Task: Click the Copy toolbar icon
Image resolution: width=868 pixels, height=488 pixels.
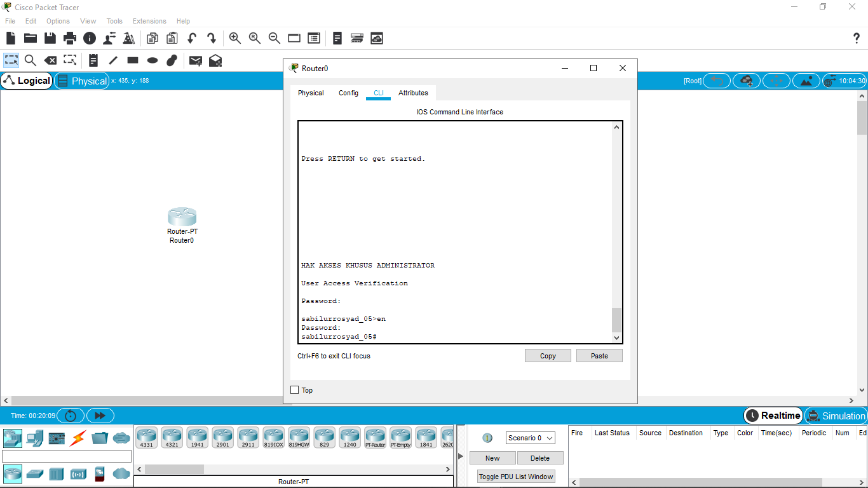Action: tap(152, 38)
